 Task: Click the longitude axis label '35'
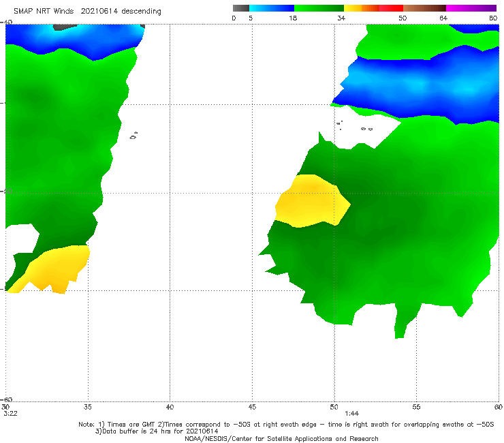(x=87, y=407)
